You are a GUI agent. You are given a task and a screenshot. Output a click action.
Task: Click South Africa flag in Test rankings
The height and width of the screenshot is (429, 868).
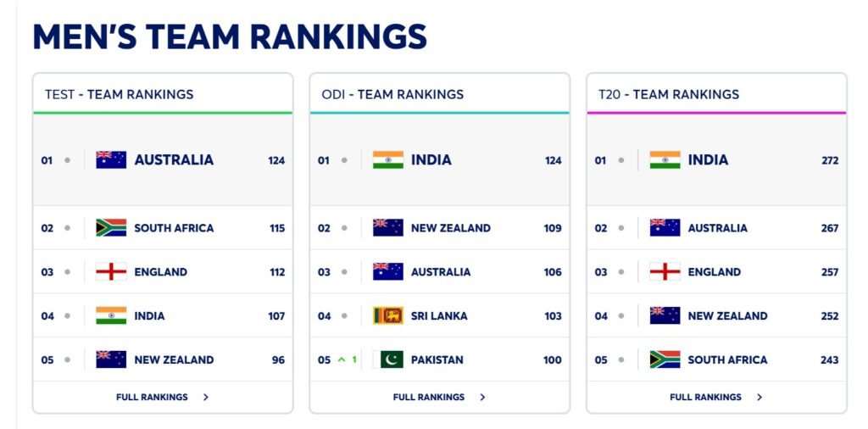coord(111,228)
